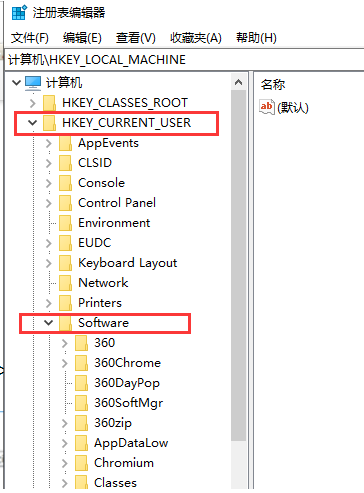Expand the HKEY_CLASSES_ROOT chevron
The width and height of the screenshot is (364, 493).
(x=32, y=103)
